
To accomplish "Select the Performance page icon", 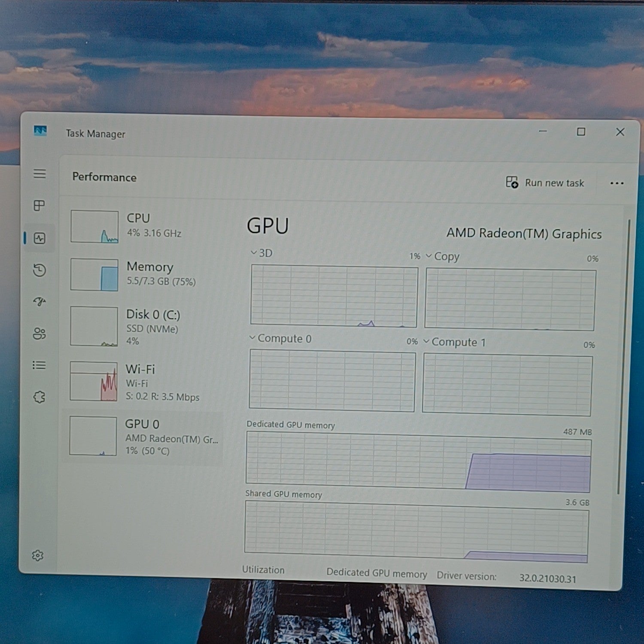I will 39,238.
